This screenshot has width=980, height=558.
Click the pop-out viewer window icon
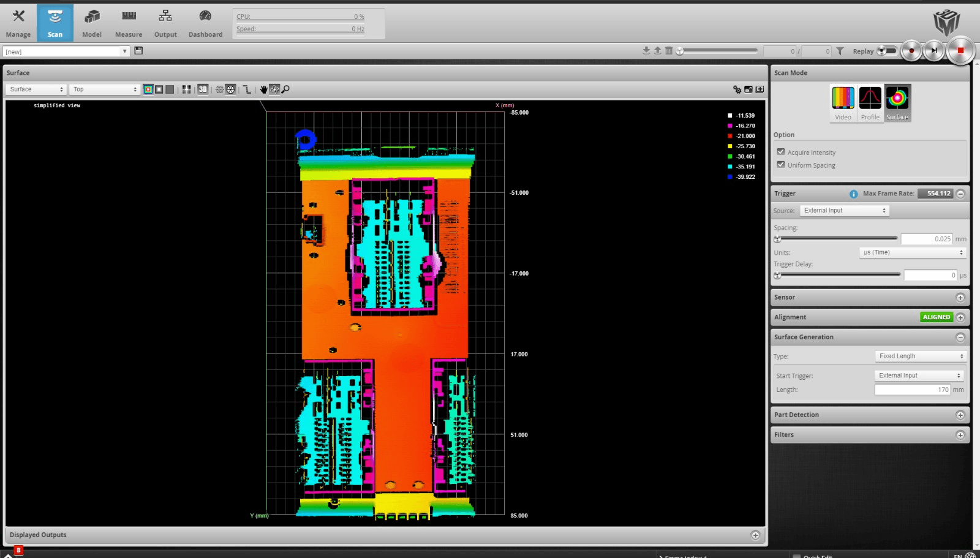748,89
